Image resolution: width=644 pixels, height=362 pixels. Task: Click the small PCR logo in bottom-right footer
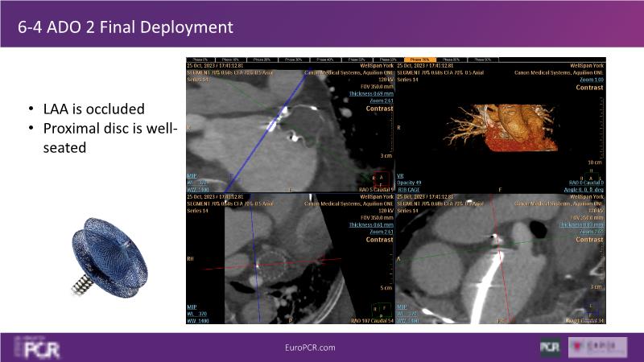(x=550, y=348)
